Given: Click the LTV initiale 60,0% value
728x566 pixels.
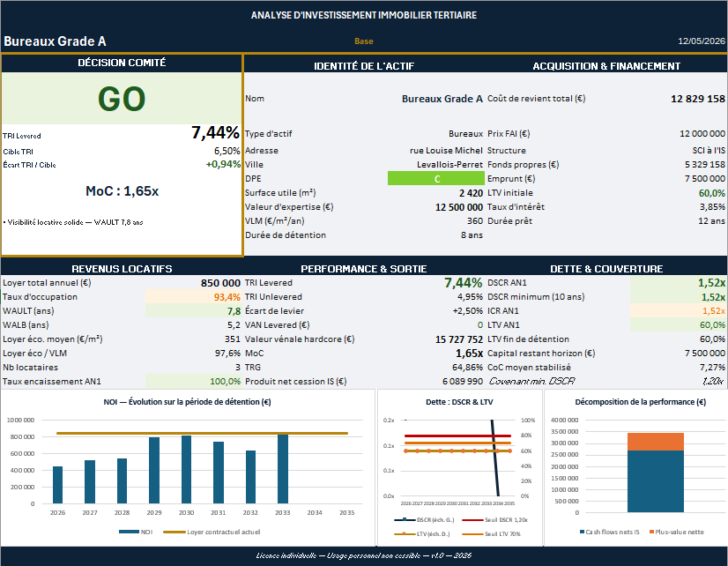Looking at the screenshot, I should coord(712,193).
